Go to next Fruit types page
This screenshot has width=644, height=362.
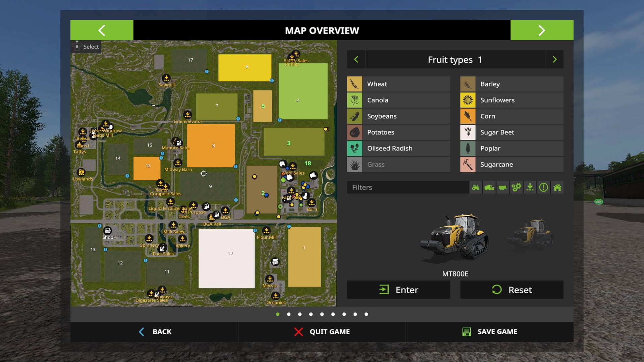[x=554, y=60]
